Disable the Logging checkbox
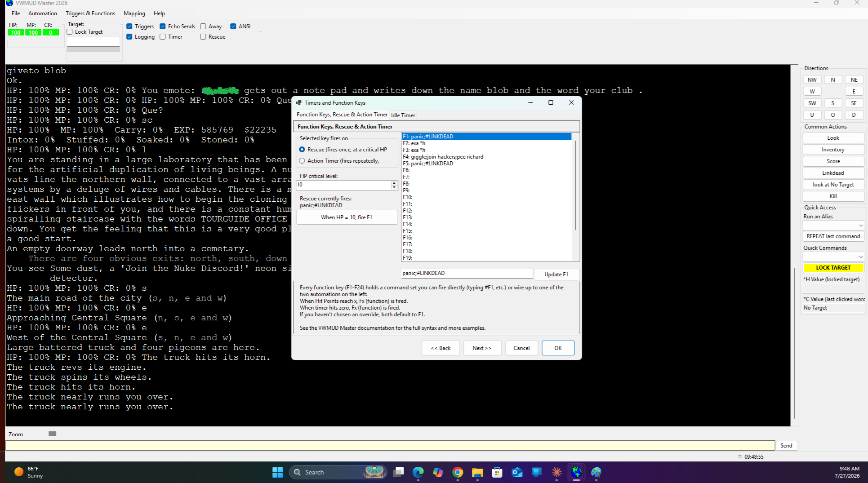868x483 pixels. click(x=129, y=37)
